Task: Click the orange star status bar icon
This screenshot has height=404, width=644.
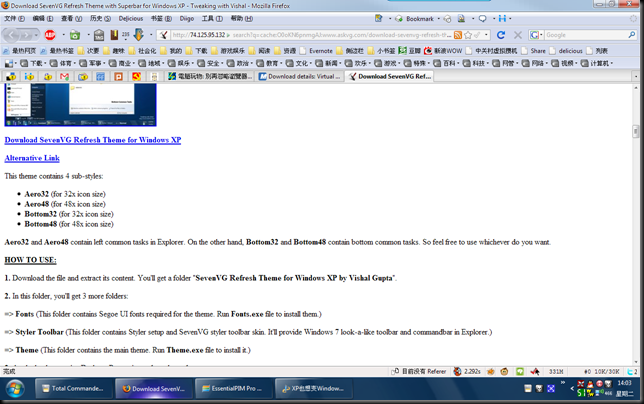Action: (491, 372)
